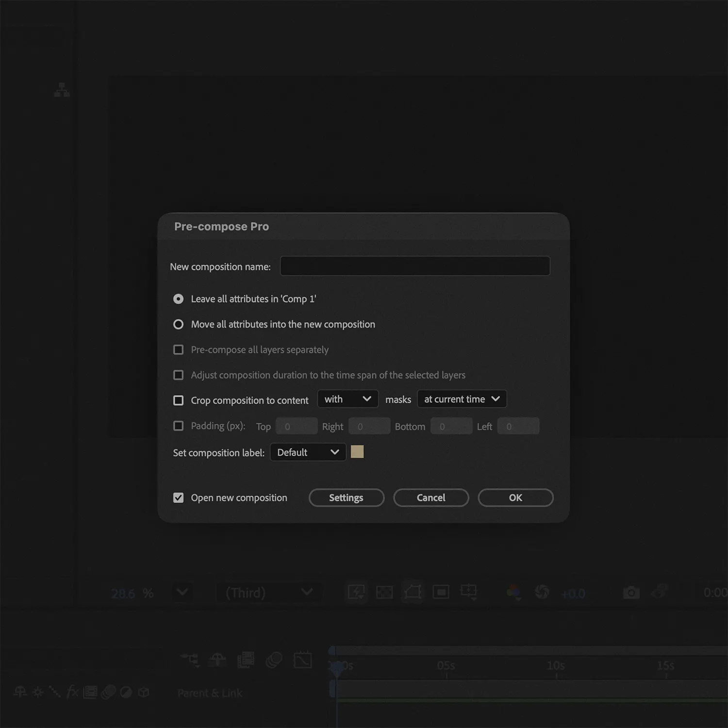Tick the Padding (px) checkbox
Image resolution: width=728 pixels, height=728 pixels.
(x=179, y=426)
